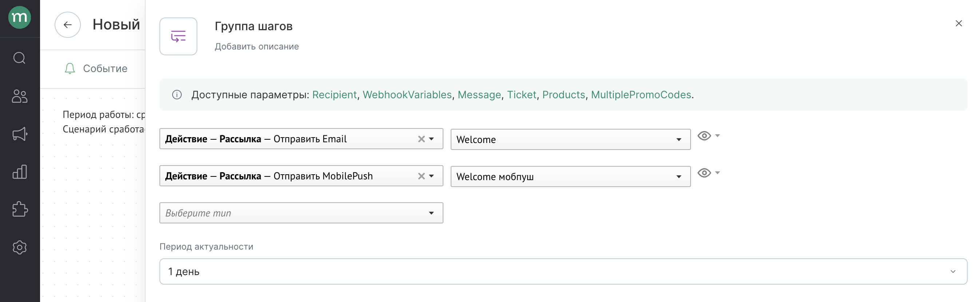Image resolution: width=980 pixels, height=302 pixels.
Task: Click the step group purple icon
Action: (x=178, y=36)
